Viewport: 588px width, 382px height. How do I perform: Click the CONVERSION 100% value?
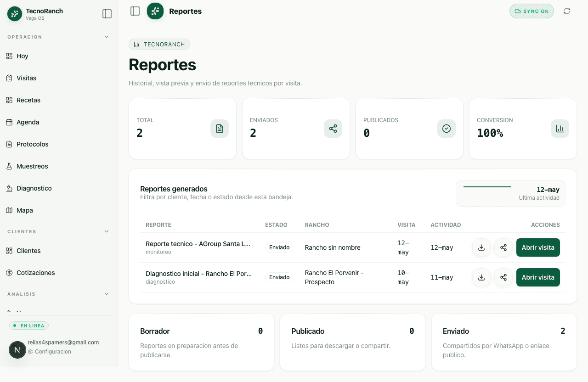490,133
